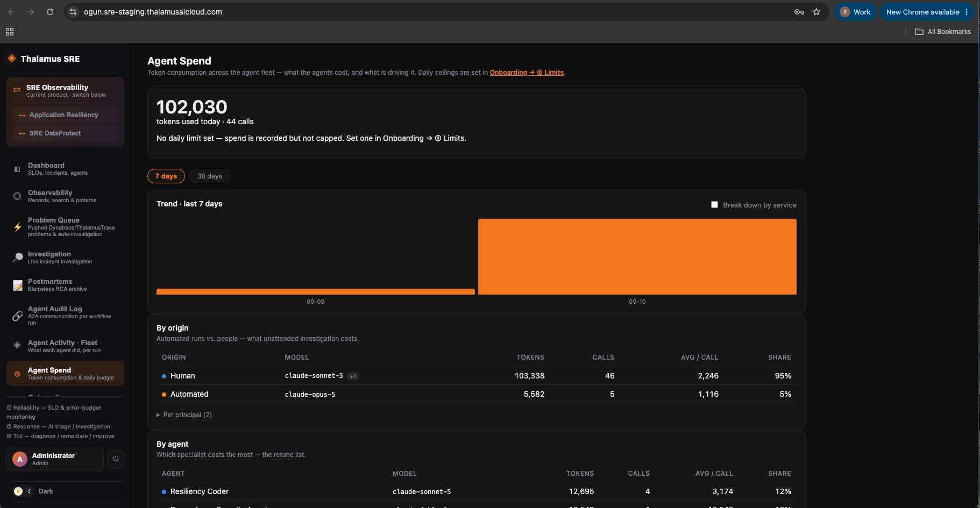Click the 09-10 bar in trend chart
Screen dimensions: 980x508
click(x=637, y=256)
